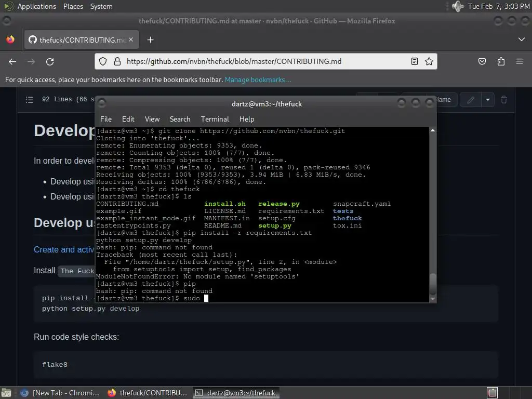
Task: Click the Firefox forward arrow
Action: pos(31,61)
